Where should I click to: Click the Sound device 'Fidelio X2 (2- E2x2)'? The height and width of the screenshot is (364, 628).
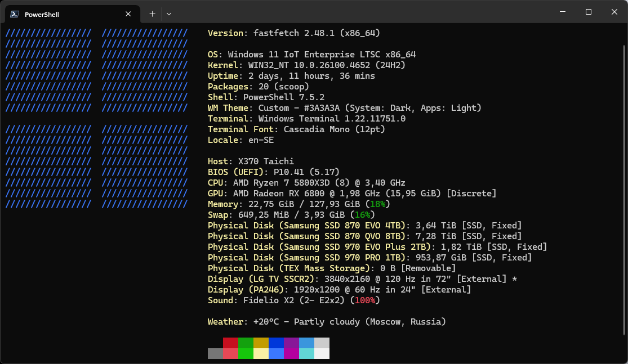pos(293,300)
